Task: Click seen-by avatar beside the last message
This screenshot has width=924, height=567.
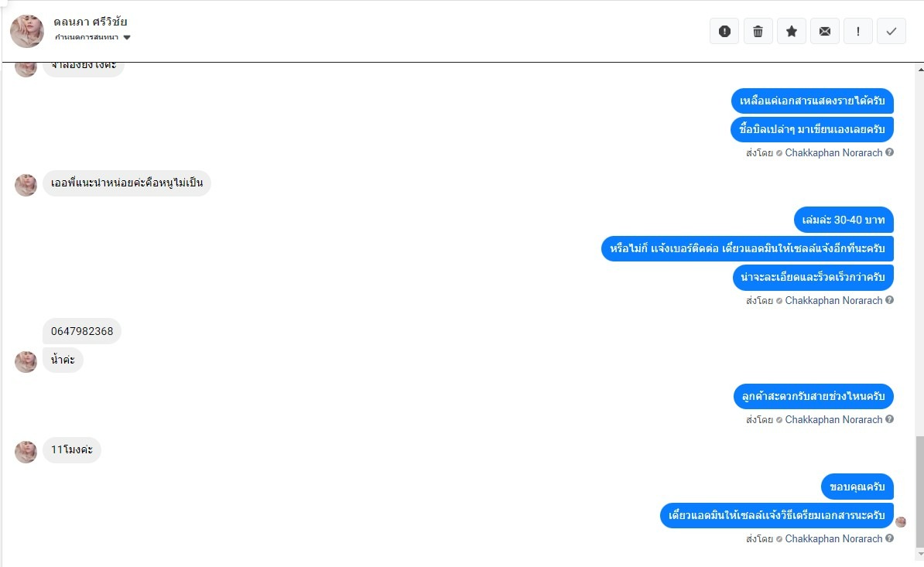Action: (x=901, y=522)
